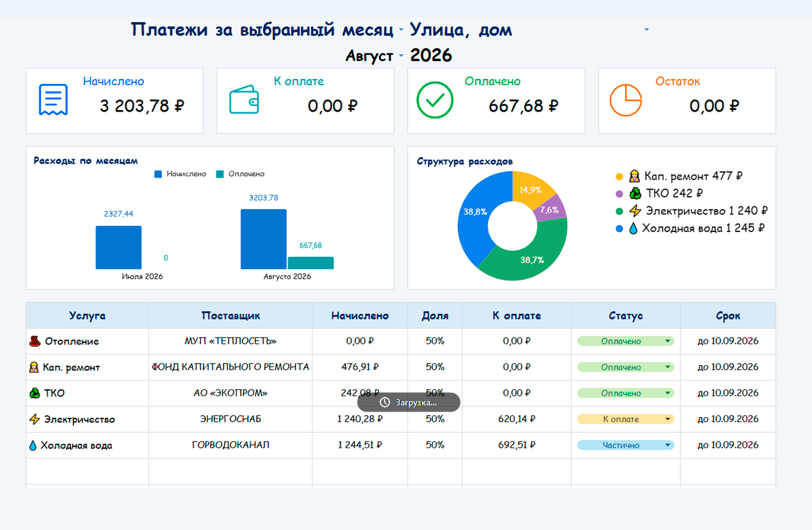Click the Статус column header
This screenshot has width=812, height=530.
626,315
